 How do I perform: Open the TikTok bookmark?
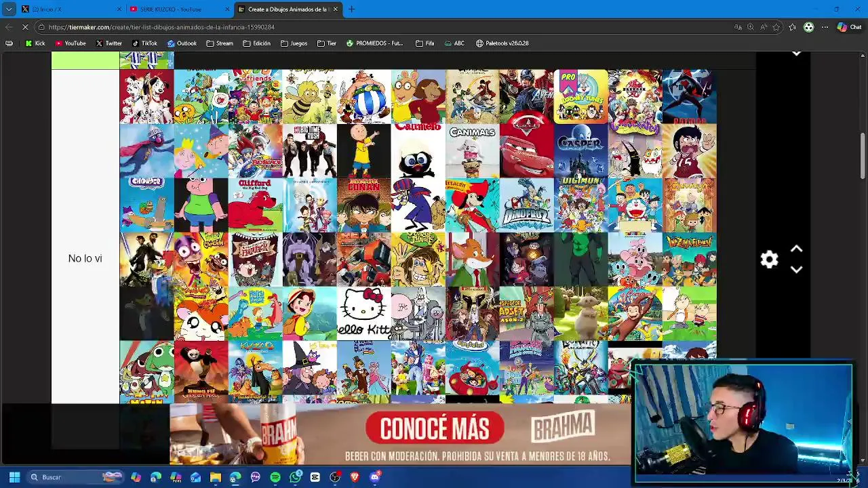point(144,43)
